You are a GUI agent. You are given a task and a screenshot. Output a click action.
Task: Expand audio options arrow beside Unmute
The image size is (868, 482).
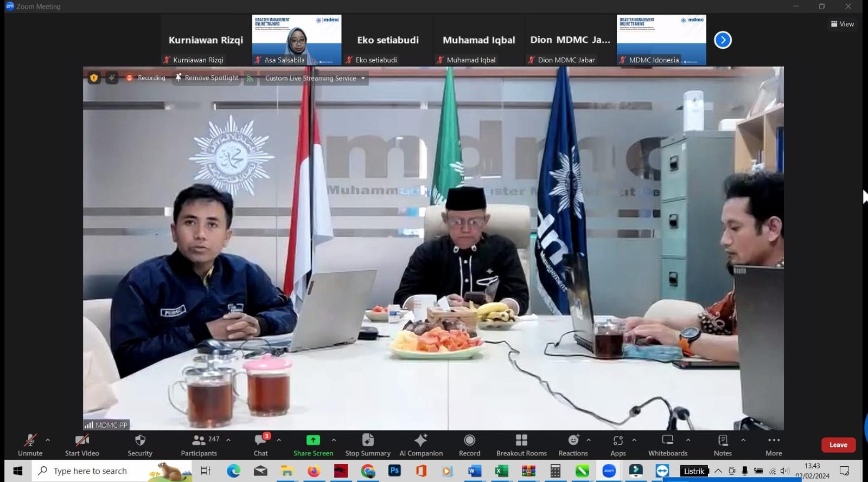(48, 440)
